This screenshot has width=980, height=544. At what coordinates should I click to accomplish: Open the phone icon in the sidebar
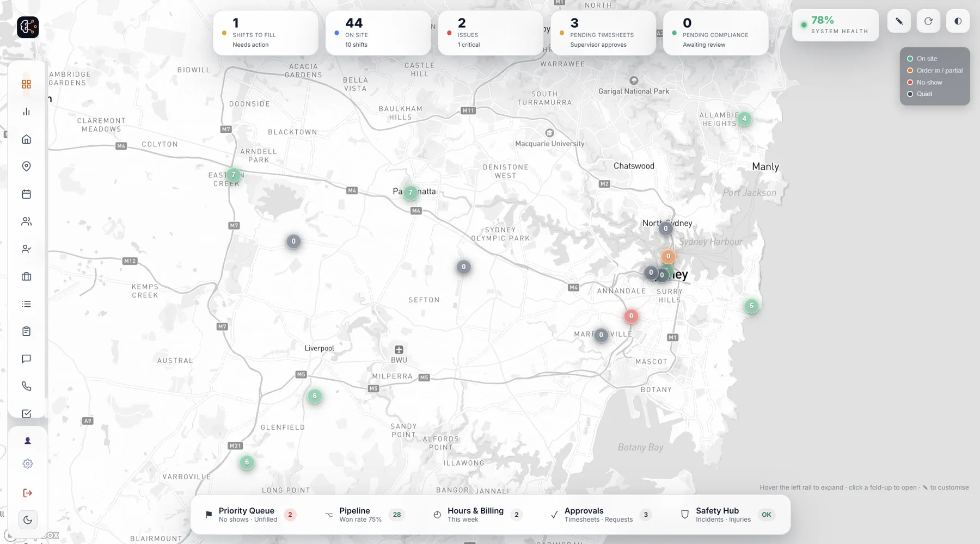point(26,386)
